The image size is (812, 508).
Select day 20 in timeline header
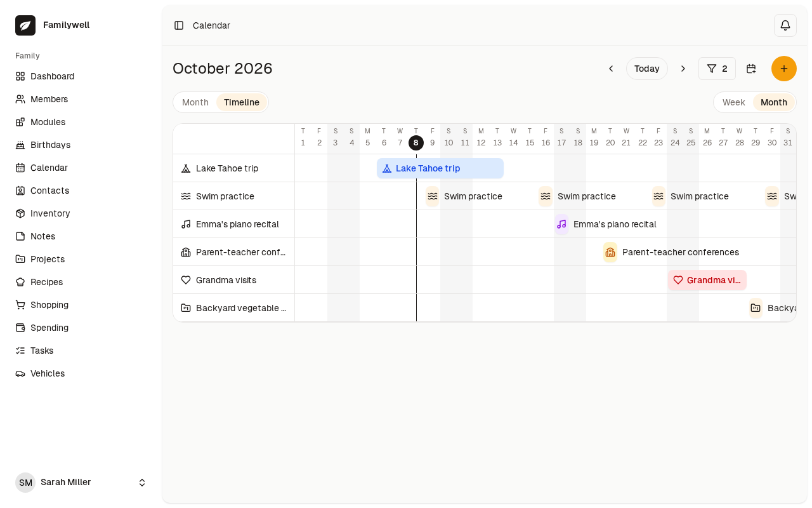coord(610,143)
